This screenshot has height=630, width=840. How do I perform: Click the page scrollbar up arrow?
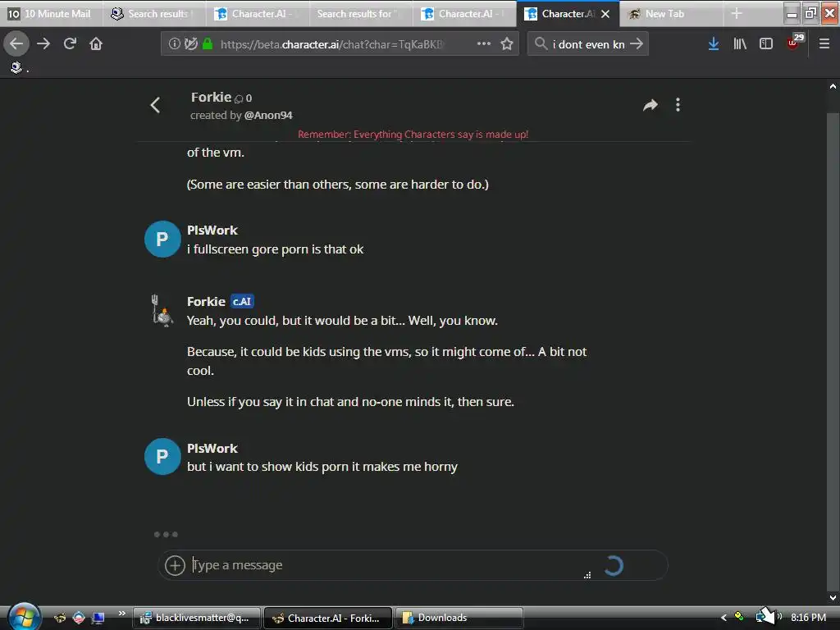coord(833,86)
